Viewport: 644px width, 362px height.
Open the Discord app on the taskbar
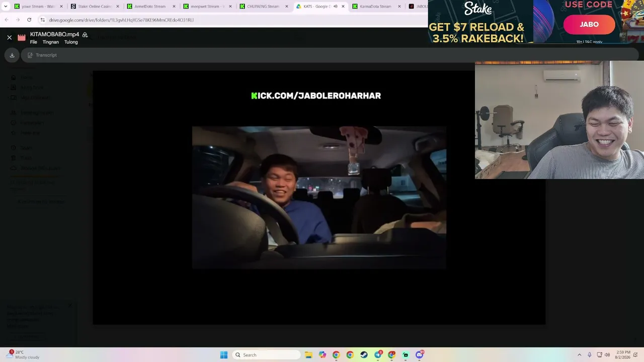tap(420, 355)
